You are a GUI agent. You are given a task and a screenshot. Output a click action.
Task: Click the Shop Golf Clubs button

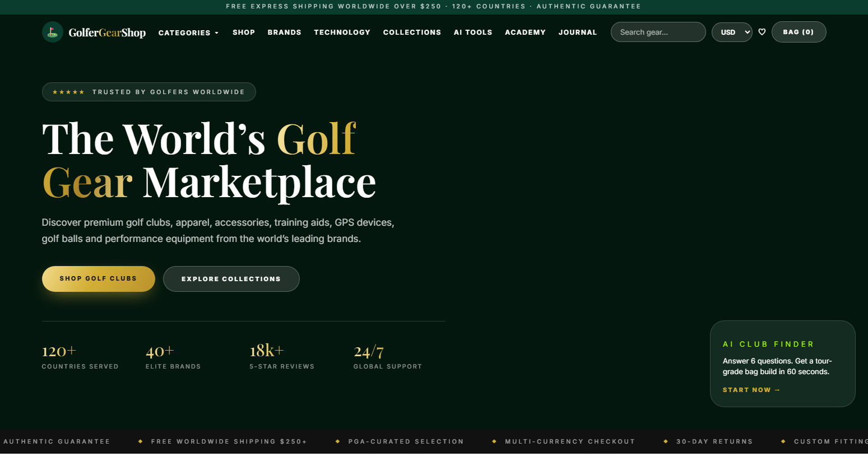click(x=99, y=279)
